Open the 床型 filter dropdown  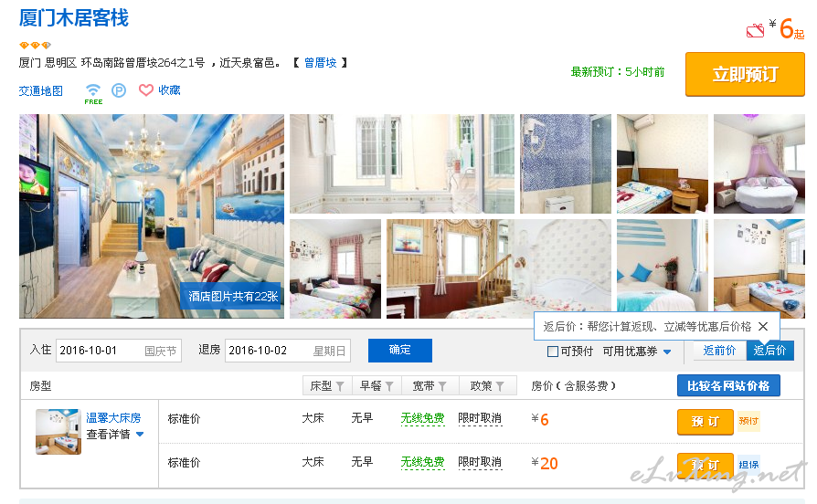(327, 386)
